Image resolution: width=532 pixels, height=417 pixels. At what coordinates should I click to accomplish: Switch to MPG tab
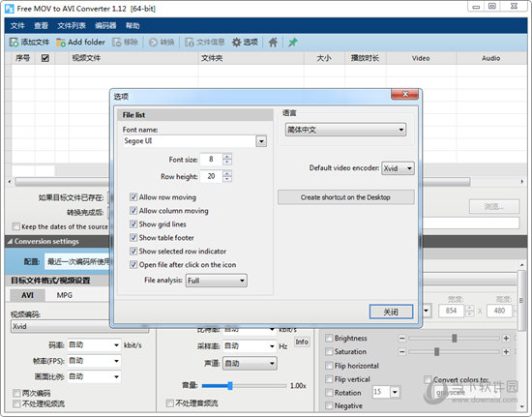click(65, 295)
